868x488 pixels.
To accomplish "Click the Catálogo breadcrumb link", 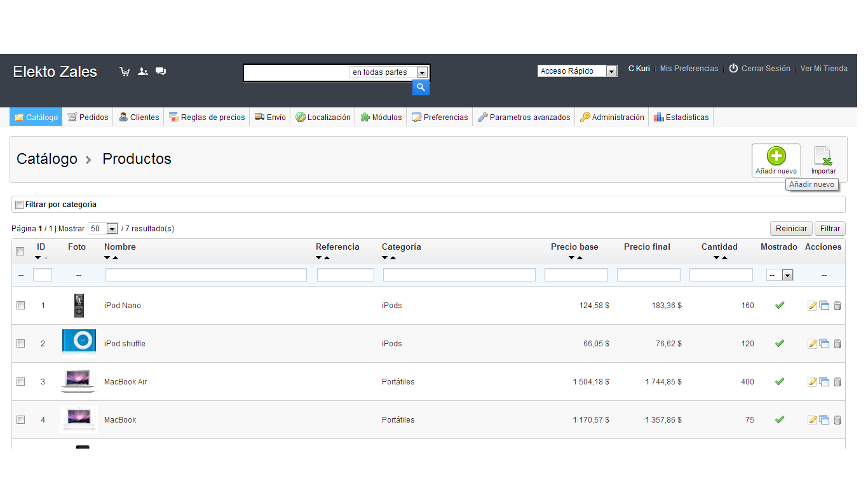I will 47,159.
